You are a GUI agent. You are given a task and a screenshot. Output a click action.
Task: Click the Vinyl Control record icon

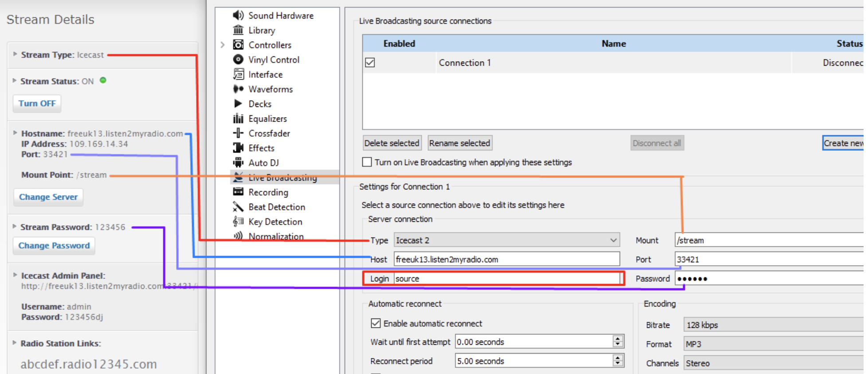click(x=238, y=59)
